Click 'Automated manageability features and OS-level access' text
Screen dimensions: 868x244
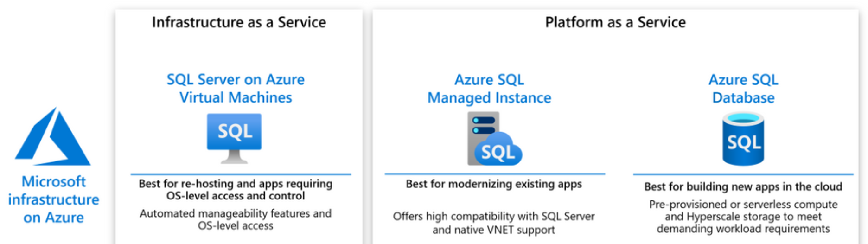[236, 219]
